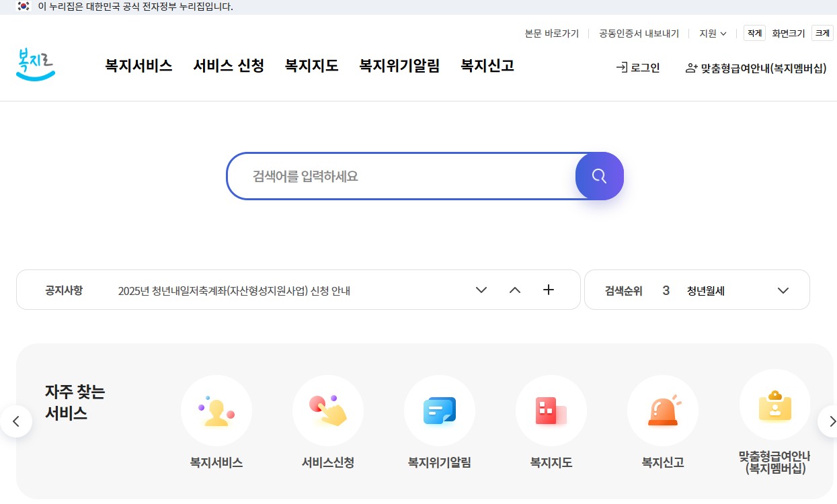
Task: Expand the 검색순위 ranking list
Action: 783,290
